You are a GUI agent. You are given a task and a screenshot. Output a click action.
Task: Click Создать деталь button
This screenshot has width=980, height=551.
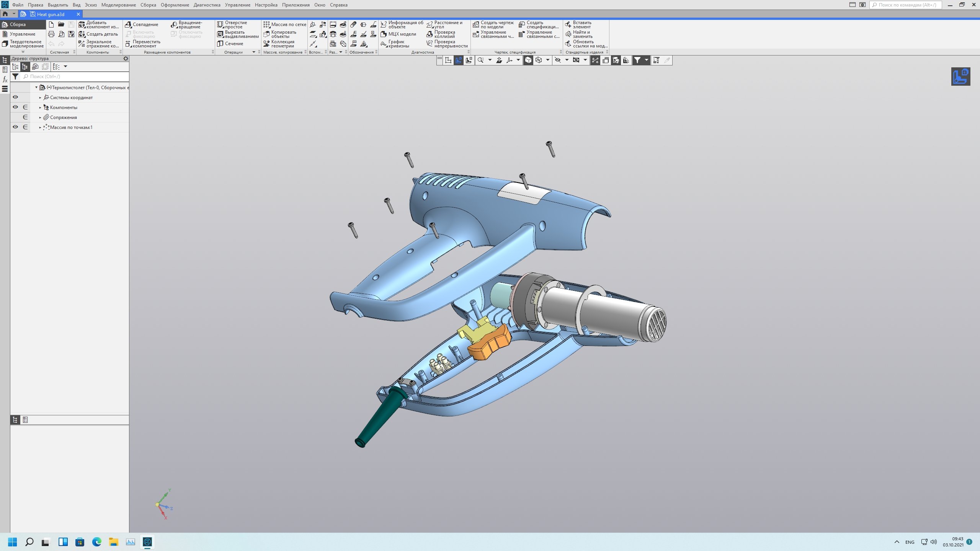[x=98, y=34]
